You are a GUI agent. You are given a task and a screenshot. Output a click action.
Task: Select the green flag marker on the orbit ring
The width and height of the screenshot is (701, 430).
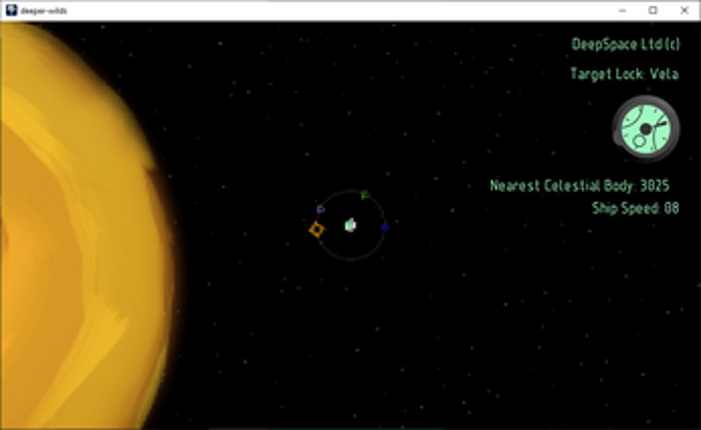tap(365, 195)
